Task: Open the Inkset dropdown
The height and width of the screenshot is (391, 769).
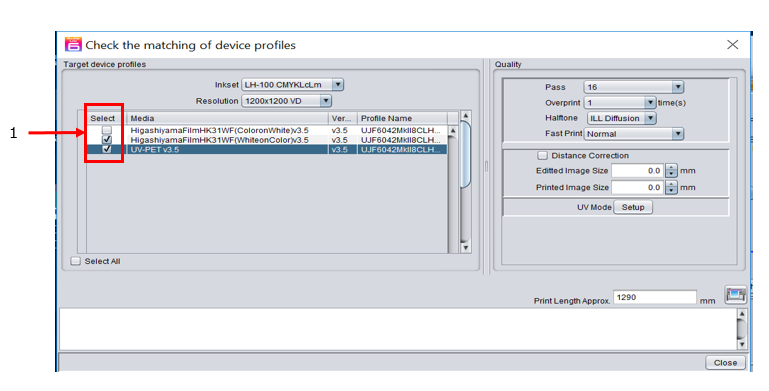Action: click(x=292, y=84)
